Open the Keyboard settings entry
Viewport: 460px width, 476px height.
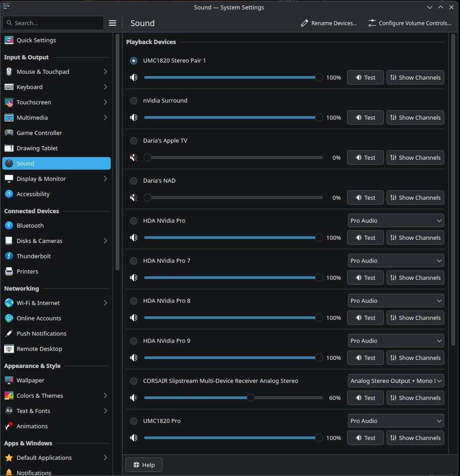click(x=57, y=87)
